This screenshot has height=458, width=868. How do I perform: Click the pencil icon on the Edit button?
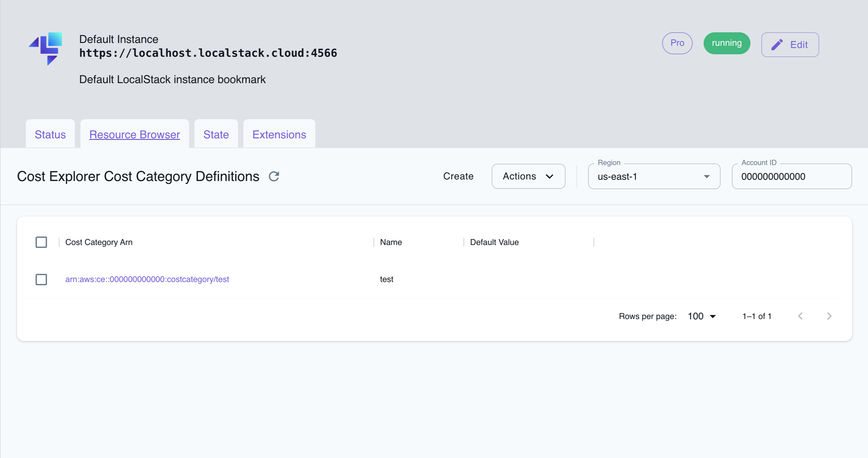point(777,44)
